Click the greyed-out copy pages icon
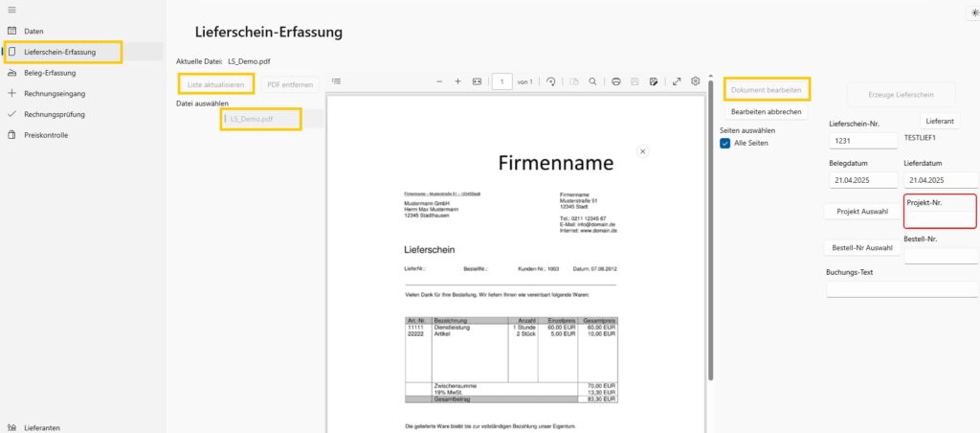This screenshot has width=980, height=433. click(573, 81)
